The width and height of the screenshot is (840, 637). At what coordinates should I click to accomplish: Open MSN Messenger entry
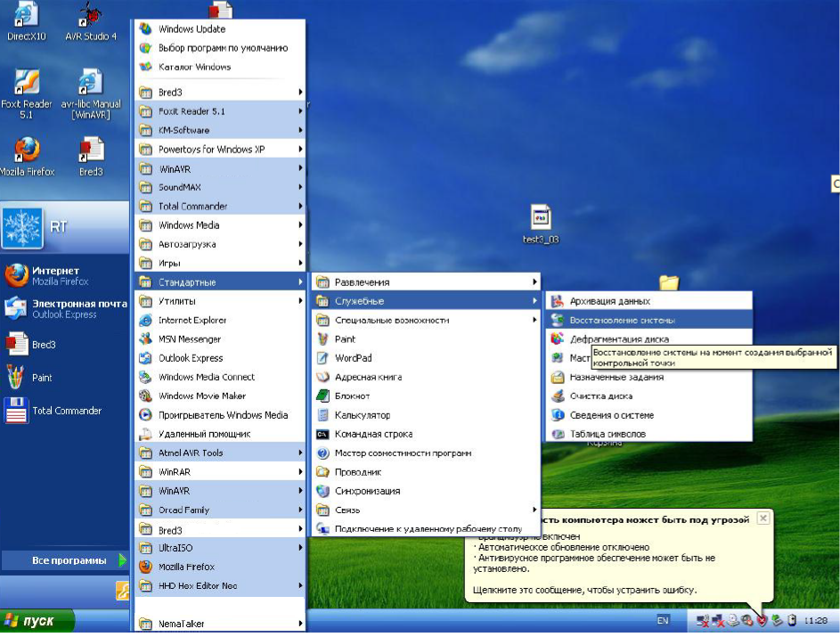(x=220, y=339)
